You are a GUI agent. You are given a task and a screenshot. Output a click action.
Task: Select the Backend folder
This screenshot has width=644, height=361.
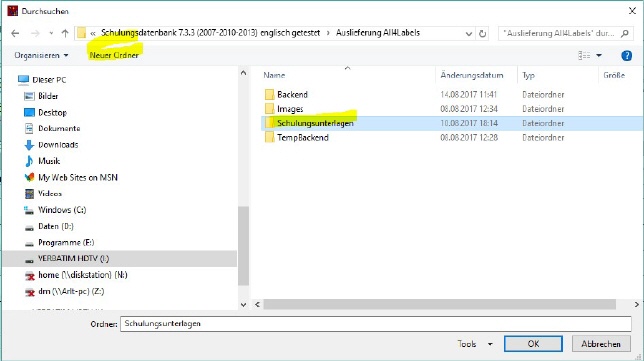(x=292, y=94)
